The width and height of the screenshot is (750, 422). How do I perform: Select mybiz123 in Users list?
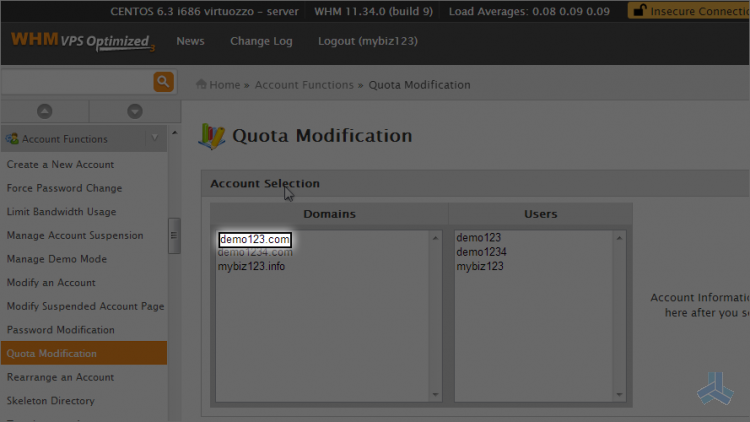(x=480, y=267)
